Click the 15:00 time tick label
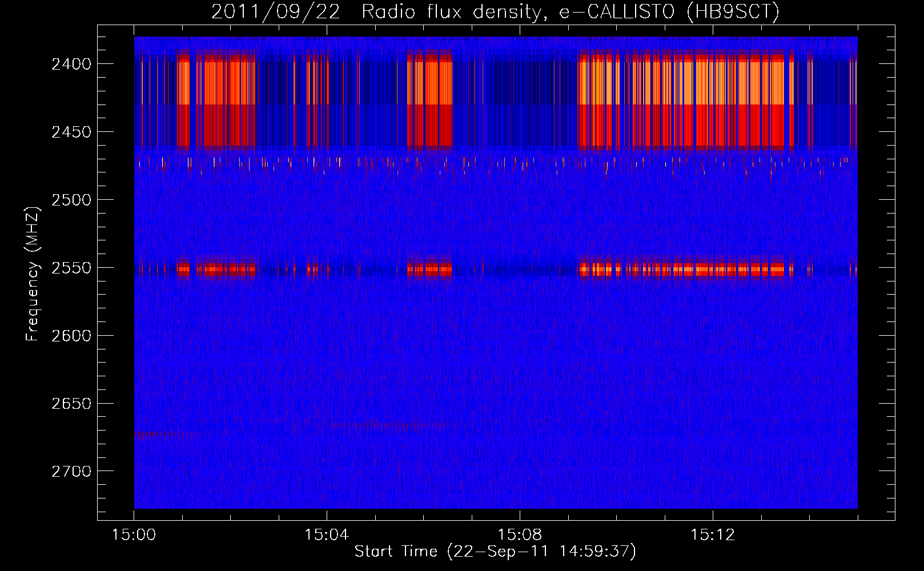This screenshot has width=924, height=571. [x=134, y=535]
